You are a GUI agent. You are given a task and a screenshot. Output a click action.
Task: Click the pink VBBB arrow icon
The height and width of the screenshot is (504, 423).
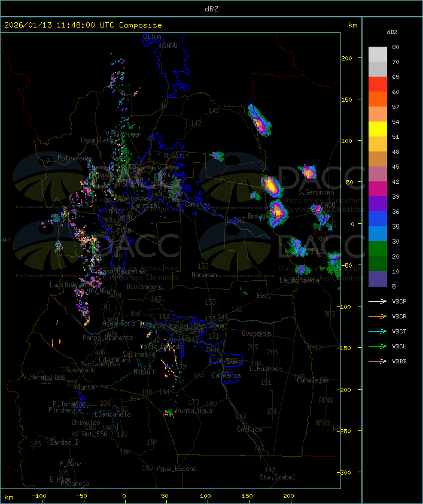[x=378, y=361]
